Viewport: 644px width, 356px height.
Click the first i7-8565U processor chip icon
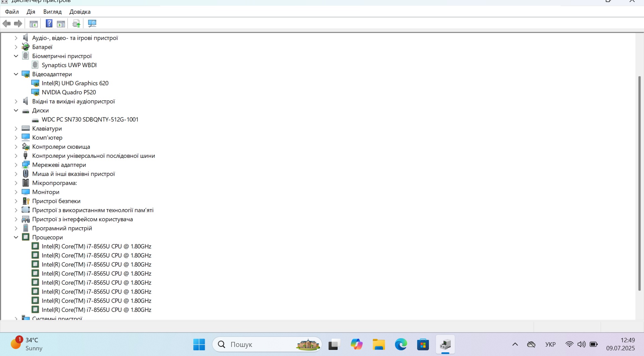point(35,246)
